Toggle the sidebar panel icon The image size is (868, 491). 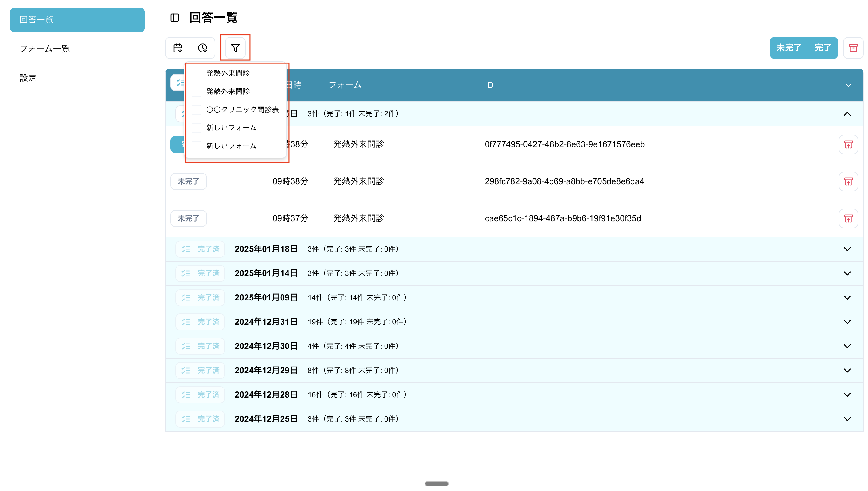click(x=175, y=18)
